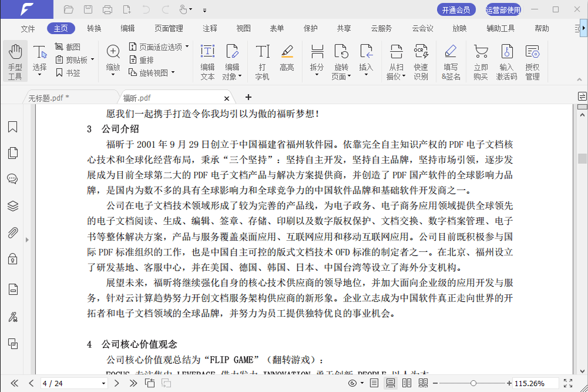Click the zoom out minus button
Image resolution: width=588 pixels, height=392 pixels.
click(435, 383)
